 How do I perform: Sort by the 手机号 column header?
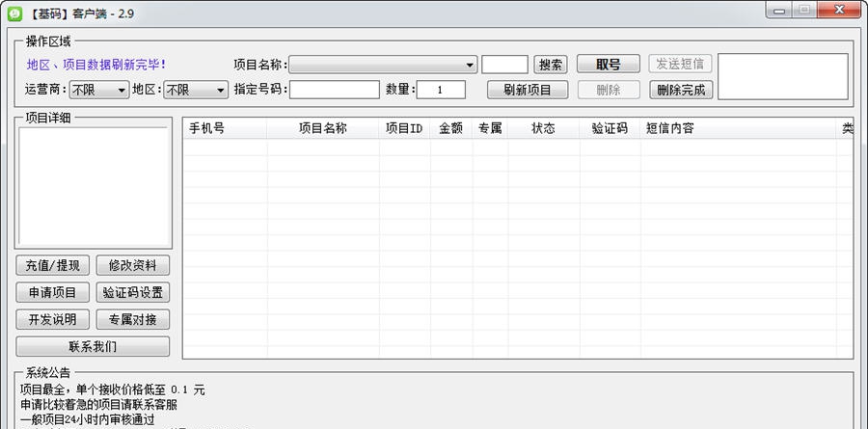coord(225,128)
